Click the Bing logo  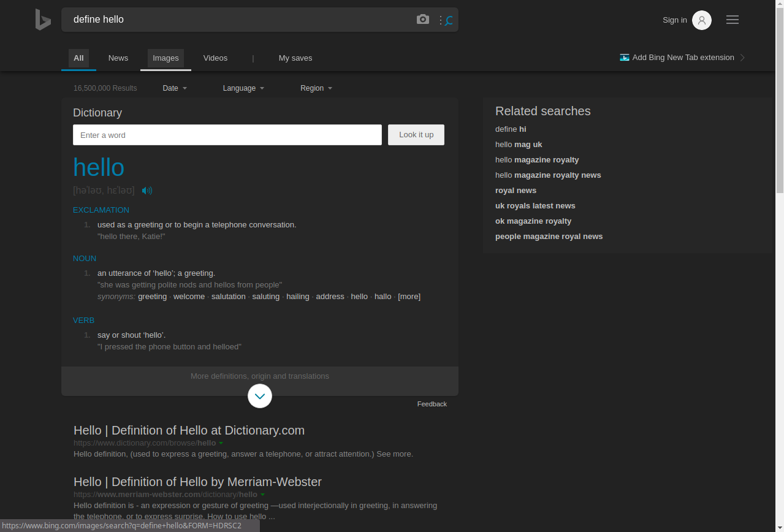pos(42,20)
